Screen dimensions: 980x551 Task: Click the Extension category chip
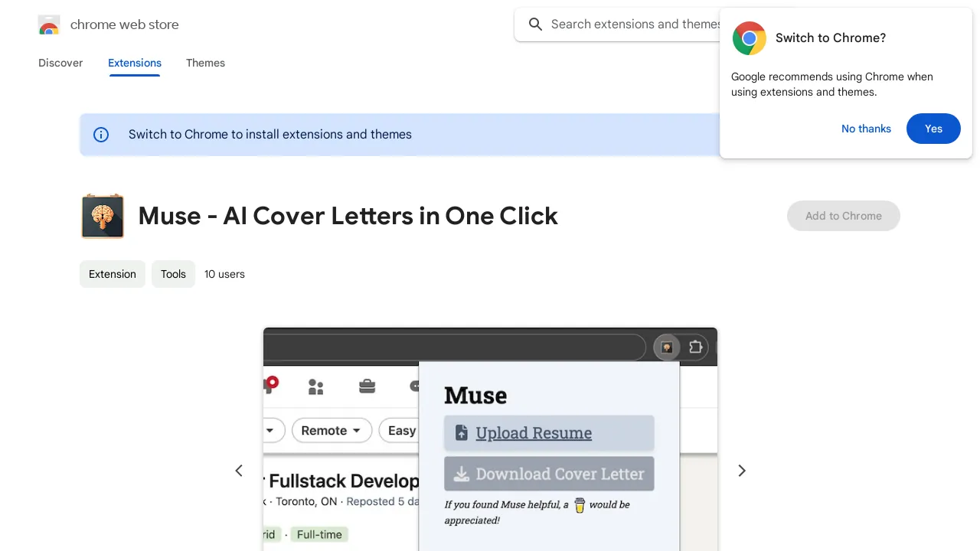[x=113, y=274]
